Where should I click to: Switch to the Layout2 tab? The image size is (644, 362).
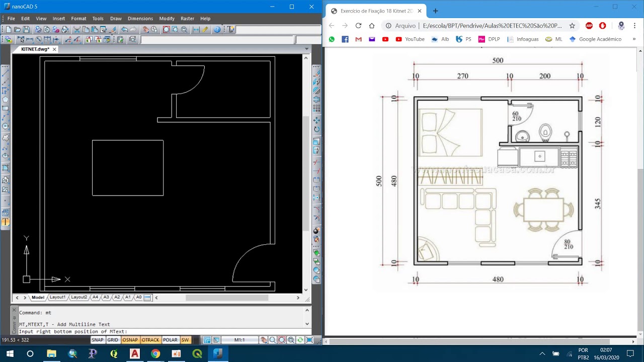78,297
